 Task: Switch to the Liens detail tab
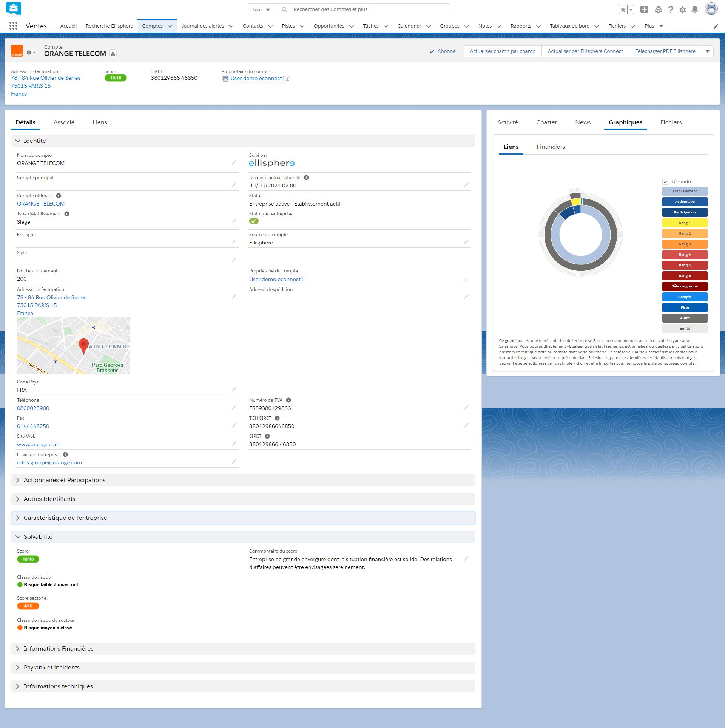click(100, 122)
